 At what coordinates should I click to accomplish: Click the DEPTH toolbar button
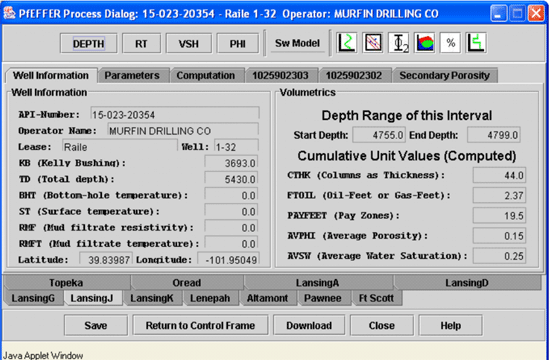pyautogui.click(x=88, y=44)
